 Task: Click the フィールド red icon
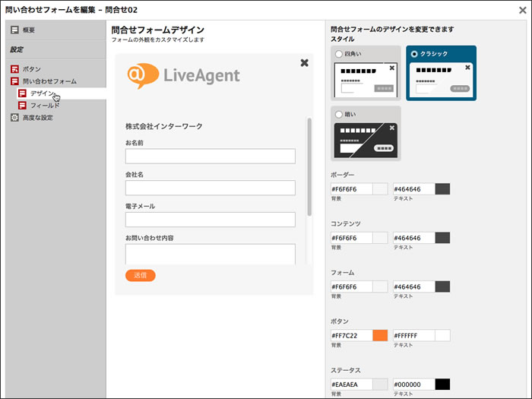(22, 106)
